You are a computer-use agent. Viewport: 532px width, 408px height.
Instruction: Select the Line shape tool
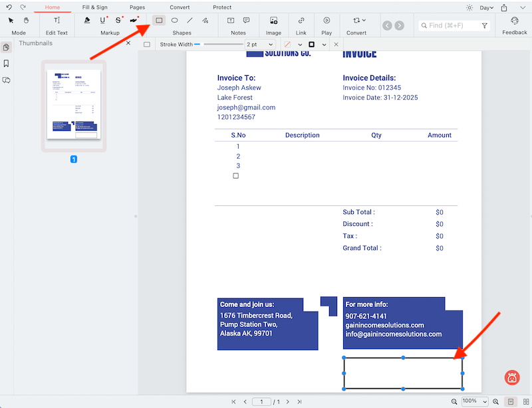coord(190,21)
